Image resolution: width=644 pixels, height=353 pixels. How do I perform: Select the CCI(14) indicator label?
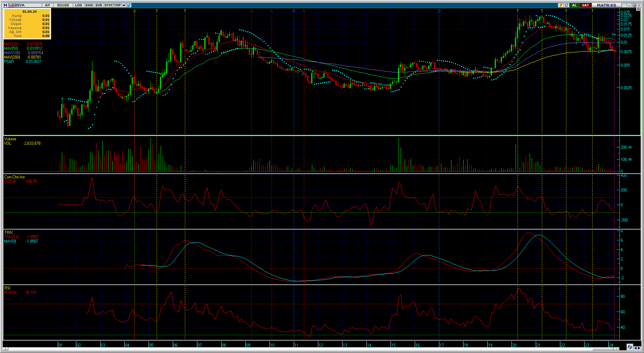coord(10,181)
